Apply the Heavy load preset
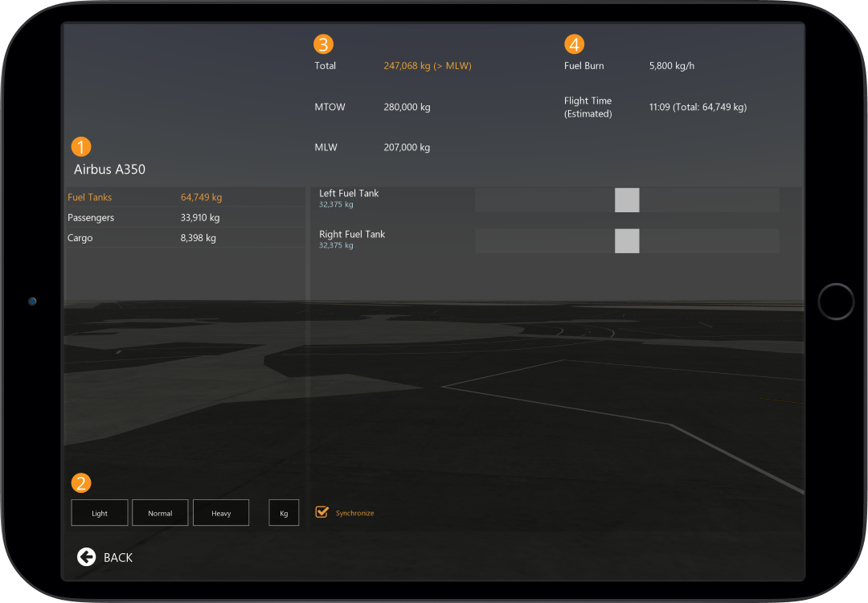The image size is (868, 603). click(x=220, y=512)
